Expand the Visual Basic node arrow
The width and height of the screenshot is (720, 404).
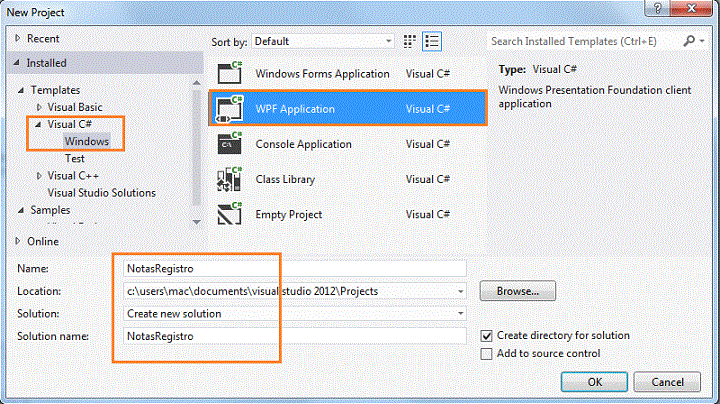point(39,107)
